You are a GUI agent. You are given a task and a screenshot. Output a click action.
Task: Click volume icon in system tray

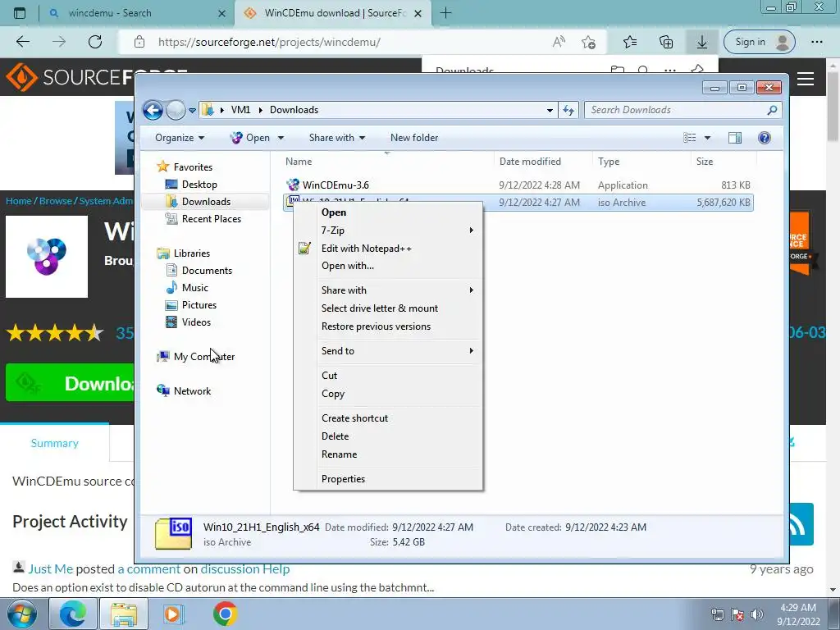click(757, 614)
